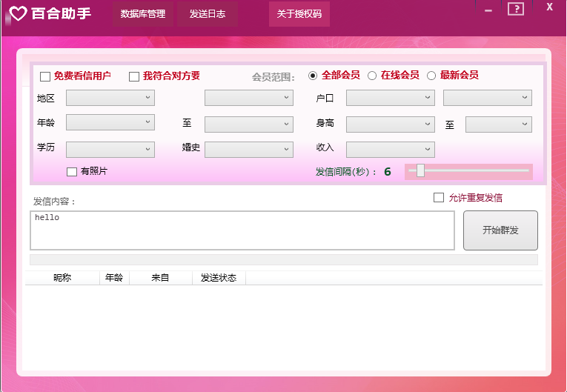Open the 发送日志 tab
The image size is (567, 392).
pyautogui.click(x=208, y=14)
